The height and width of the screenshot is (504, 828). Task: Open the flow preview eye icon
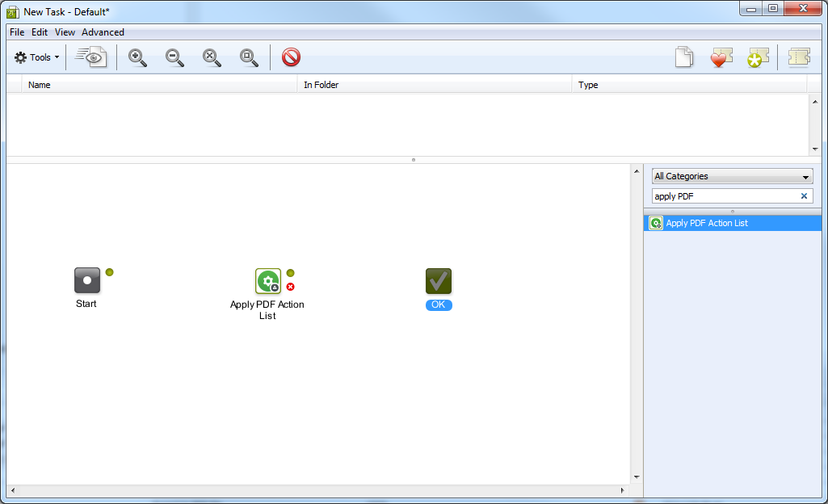[90, 57]
